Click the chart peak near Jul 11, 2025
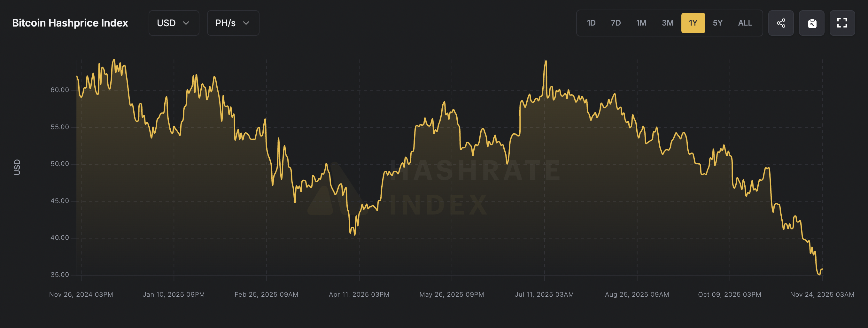 [x=546, y=61]
